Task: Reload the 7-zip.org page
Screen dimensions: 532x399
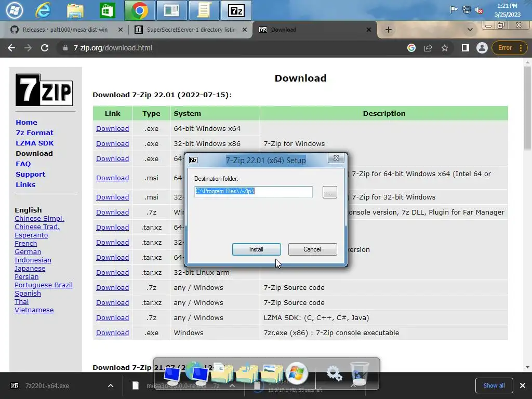Action: tap(45, 48)
